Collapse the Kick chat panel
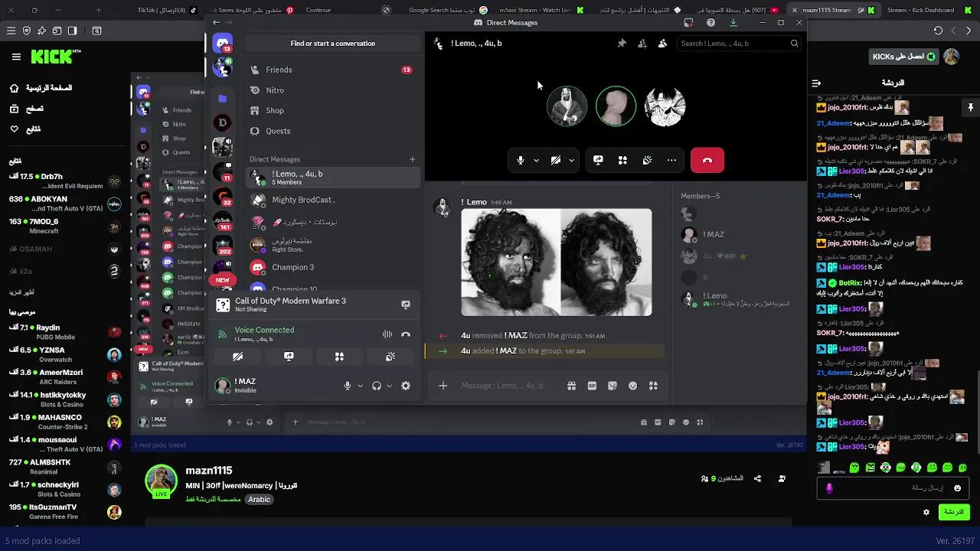 816,83
